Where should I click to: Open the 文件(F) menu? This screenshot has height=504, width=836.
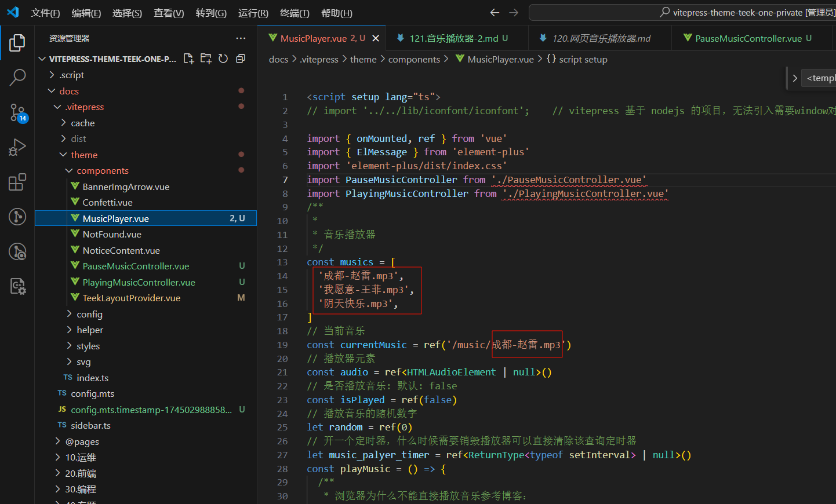(45, 13)
